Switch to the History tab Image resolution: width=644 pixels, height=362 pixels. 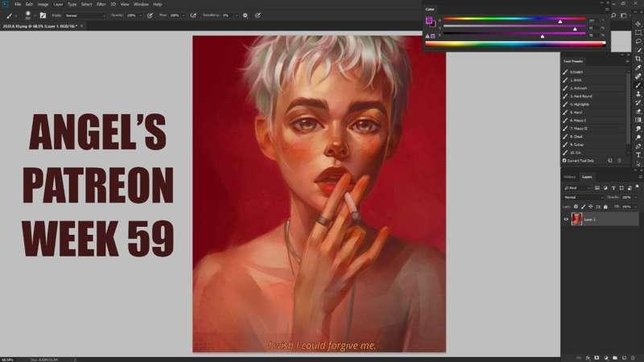[570, 177]
